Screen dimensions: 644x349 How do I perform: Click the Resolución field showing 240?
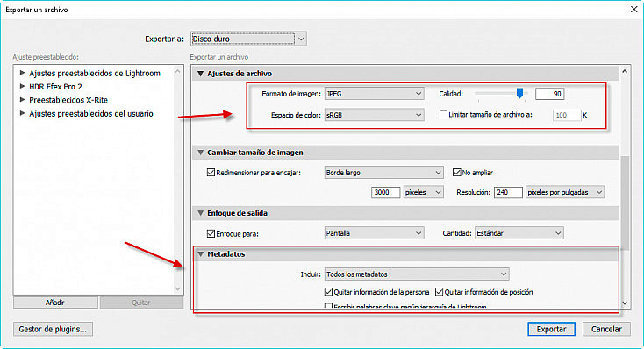coord(508,192)
